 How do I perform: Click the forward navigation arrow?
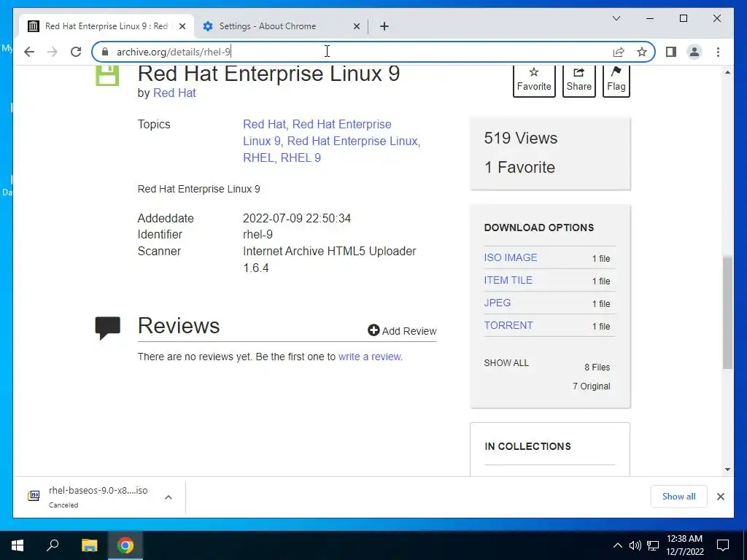click(x=53, y=52)
